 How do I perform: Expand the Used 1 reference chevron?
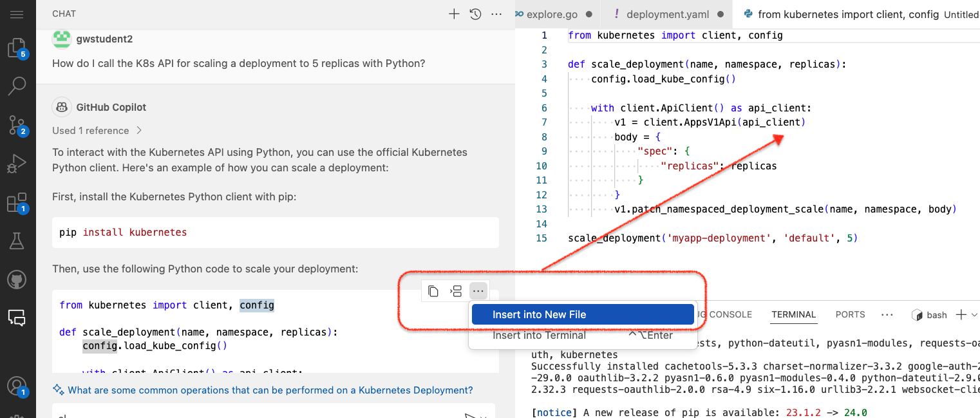coord(138,130)
